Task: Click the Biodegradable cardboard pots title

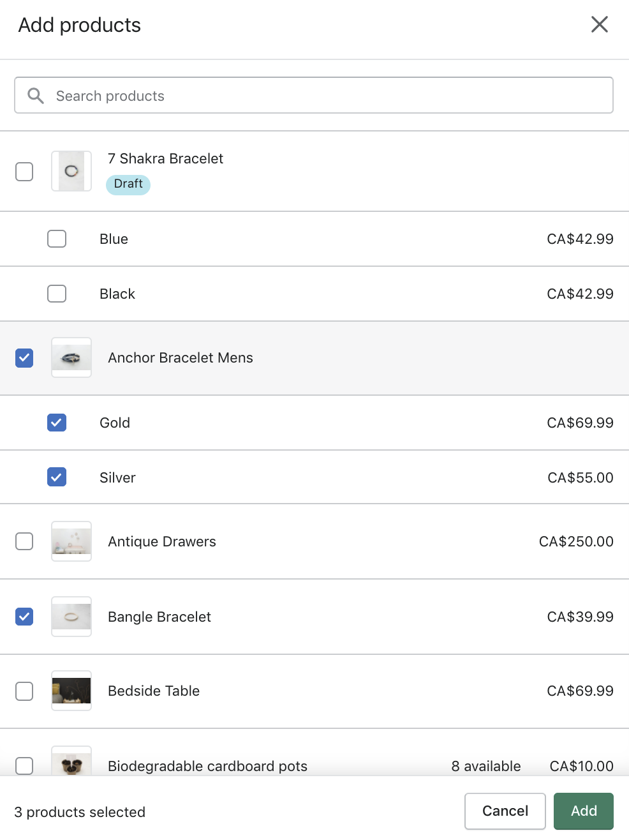Action: point(207,766)
